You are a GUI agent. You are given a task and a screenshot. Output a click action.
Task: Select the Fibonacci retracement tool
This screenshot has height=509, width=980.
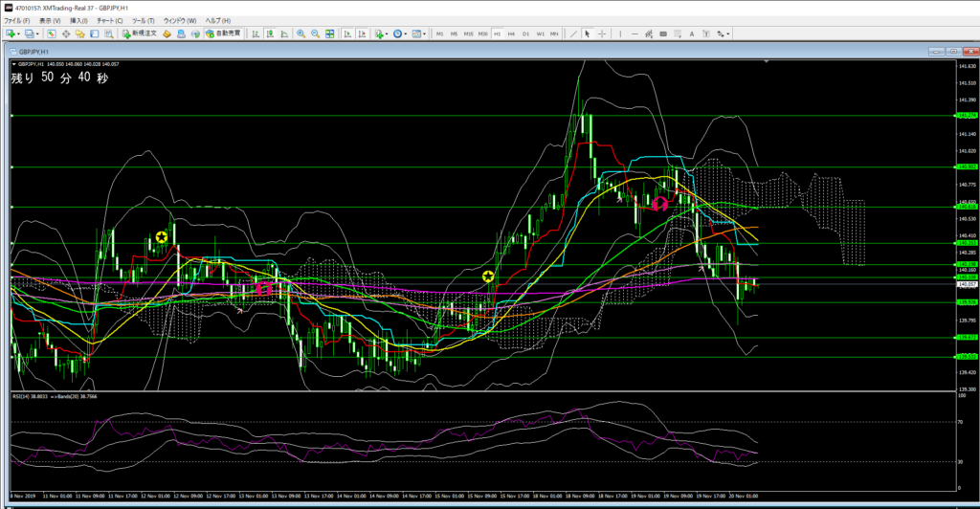coord(678,33)
